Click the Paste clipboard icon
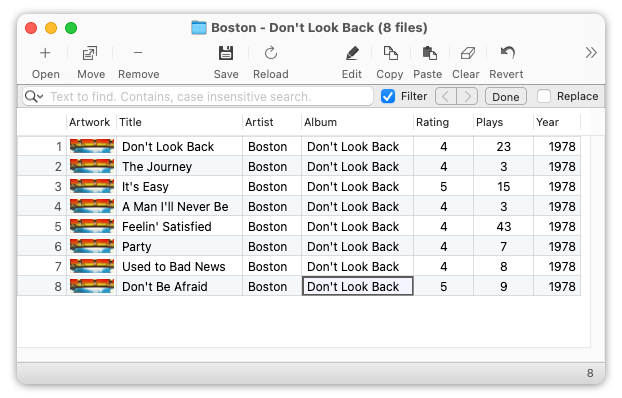The width and height of the screenshot is (622, 398). coord(429,53)
